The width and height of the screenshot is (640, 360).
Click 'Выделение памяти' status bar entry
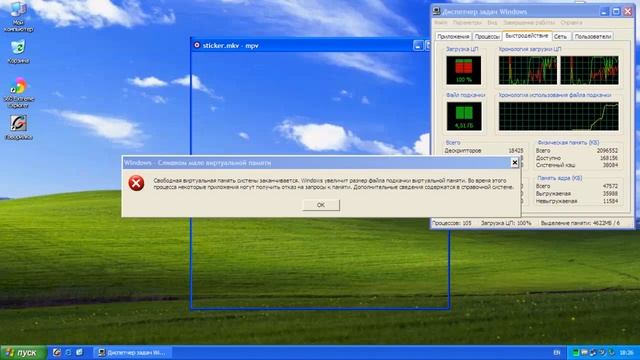pos(580,223)
